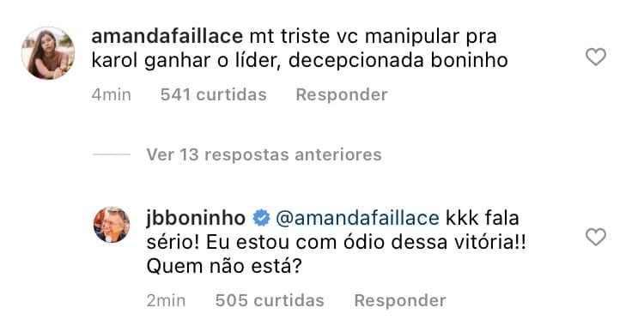
Task: Click the 4min timestamp
Action: point(112,94)
